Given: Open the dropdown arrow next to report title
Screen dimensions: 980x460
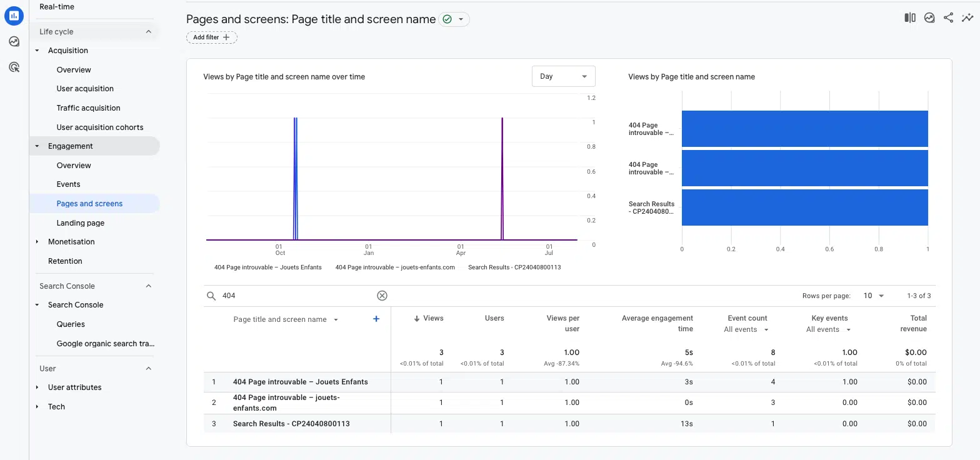Looking at the screenshot, I should coord(461,19).
